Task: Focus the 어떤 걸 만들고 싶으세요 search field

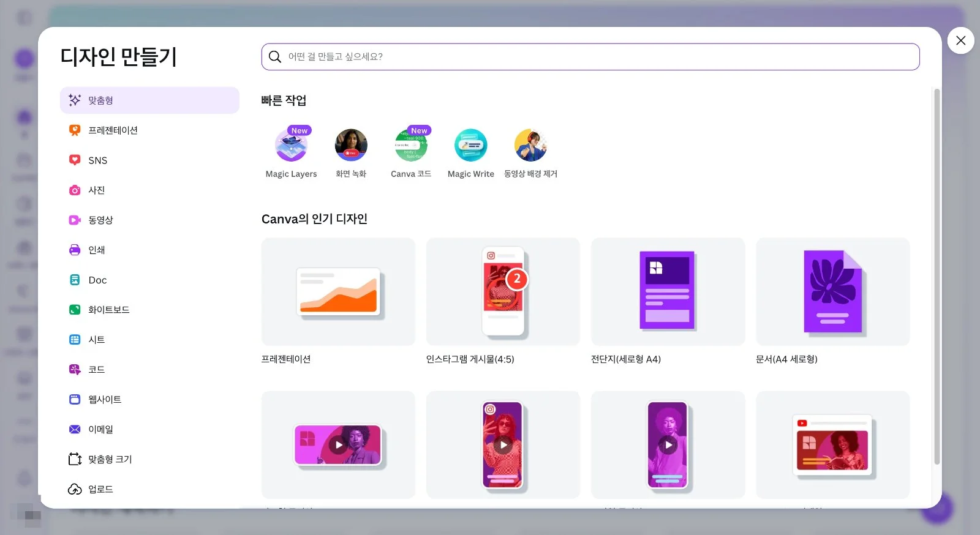Action: 590,57
